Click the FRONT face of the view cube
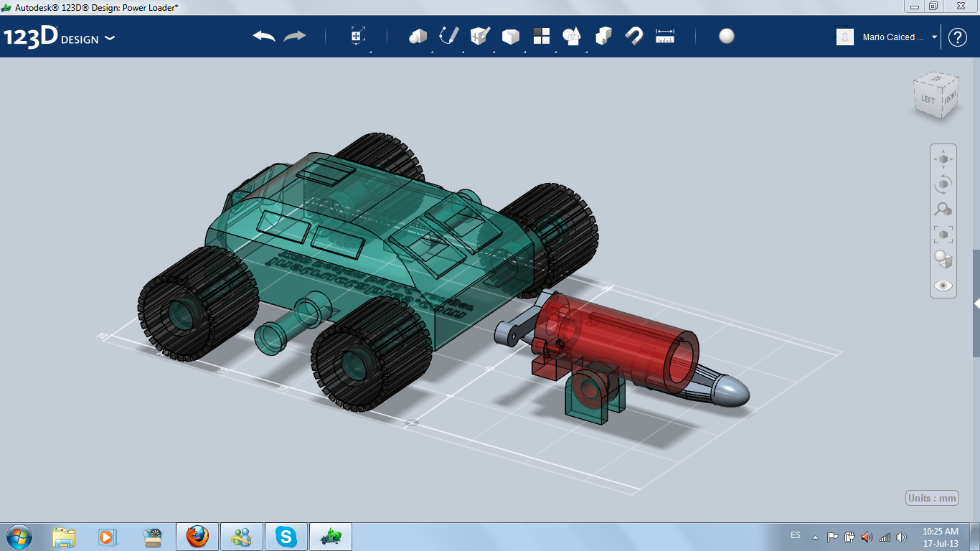The height and width of the screenshot is (551, 980). (x=949, y=99)
